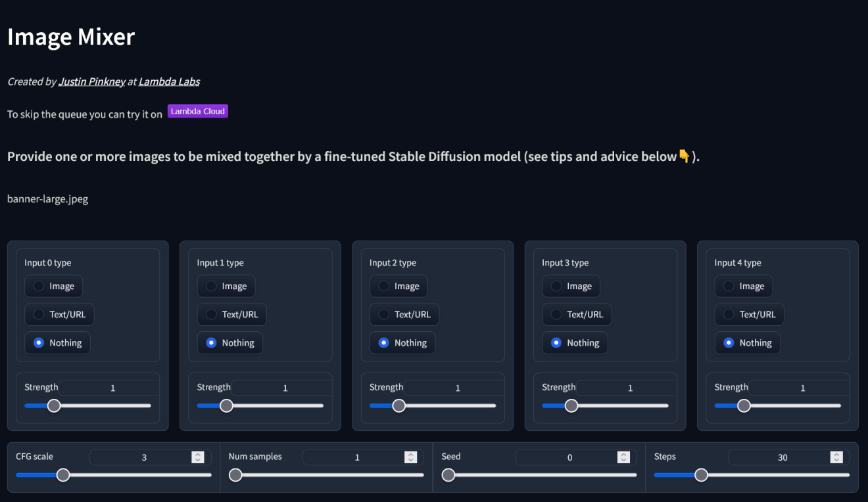Click the Input 2 Strength slider handle
This screenshot has height=502, width=868.
click(x=398, y=405)
